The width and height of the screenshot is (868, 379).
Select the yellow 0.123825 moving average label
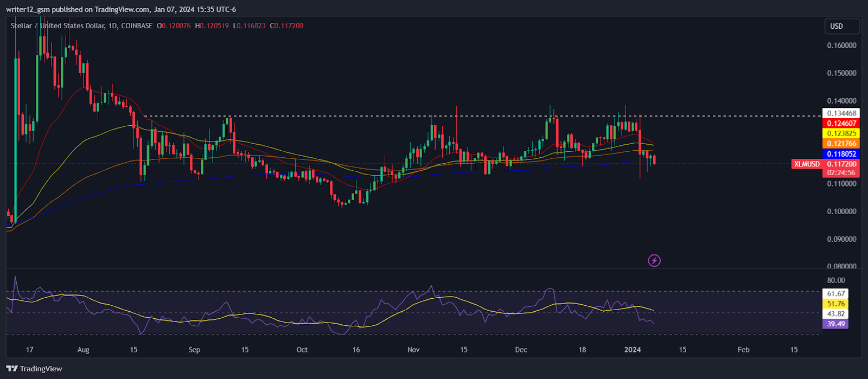tap(841, 133)
